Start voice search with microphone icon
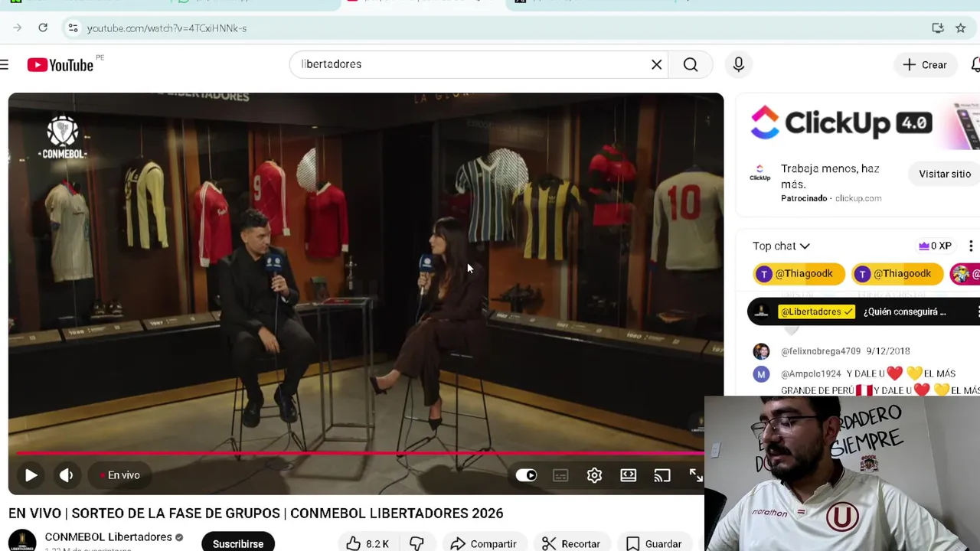This screenshot has height=551, width=980. click(x=738, y=64)
